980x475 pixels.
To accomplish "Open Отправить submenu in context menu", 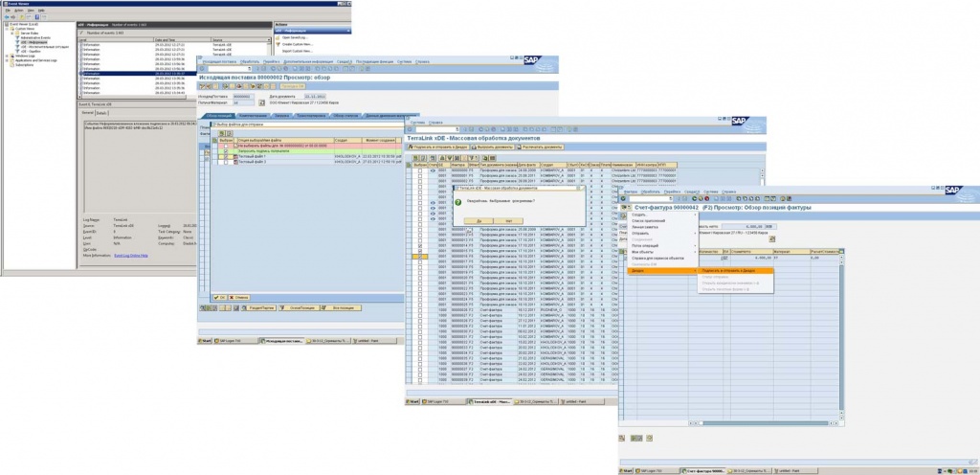I will pyautogui.click(x=663, y=233).
